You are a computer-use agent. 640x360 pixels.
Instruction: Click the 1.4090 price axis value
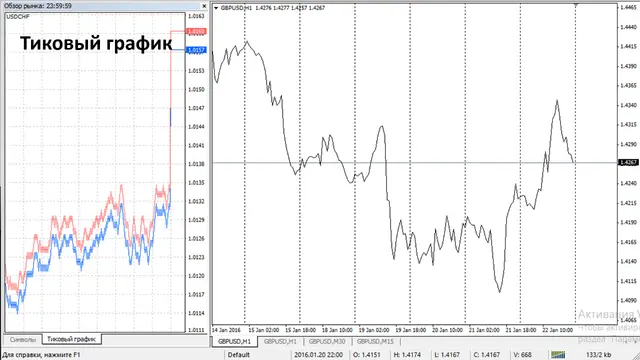pos(628,300)
